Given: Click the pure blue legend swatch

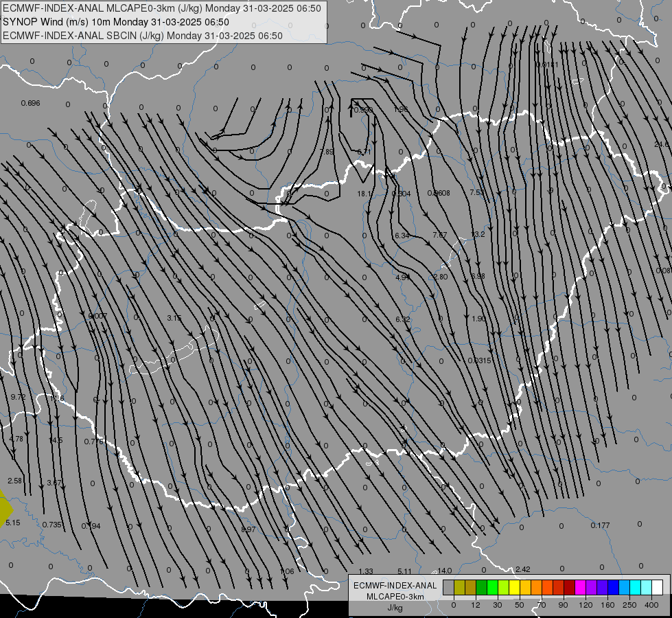Looking at the screenshot, I should pos(614,587).
